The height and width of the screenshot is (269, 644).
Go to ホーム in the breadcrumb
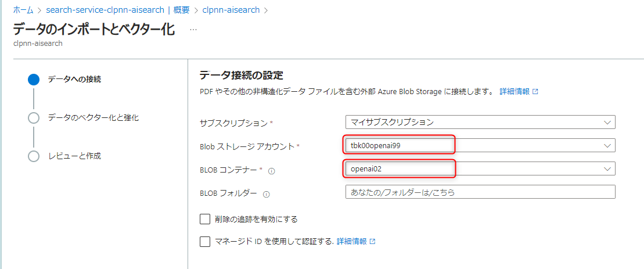click(x=23, y=10)
